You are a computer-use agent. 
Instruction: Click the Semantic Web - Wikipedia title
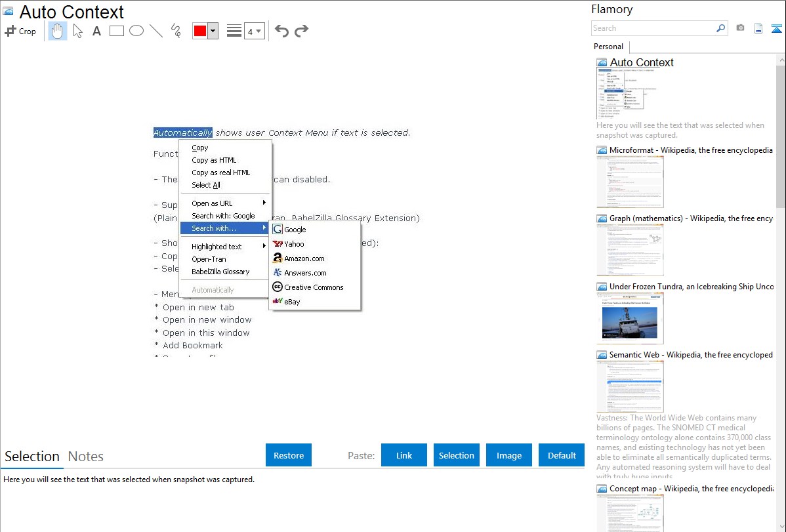(691, 355)
